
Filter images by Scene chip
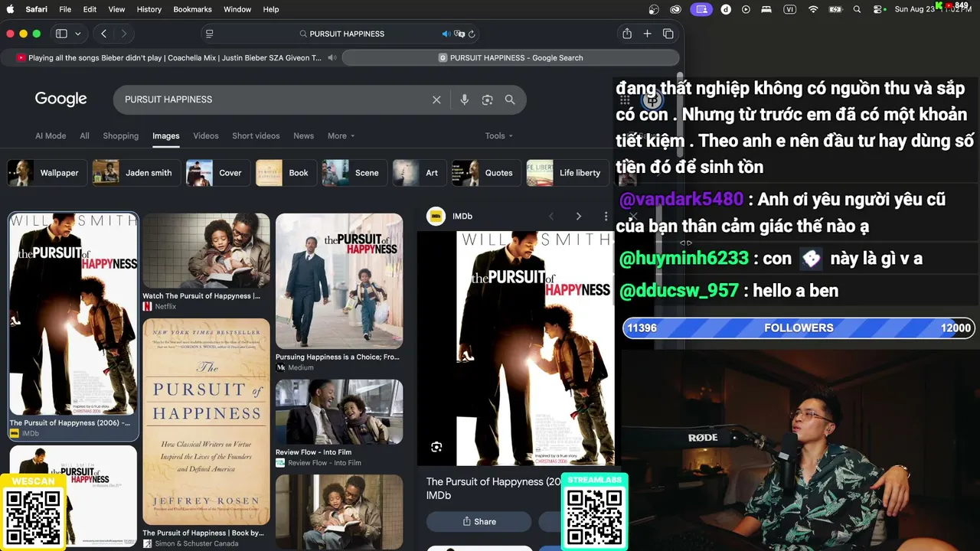pyautogui.click(x=354, y=173)
